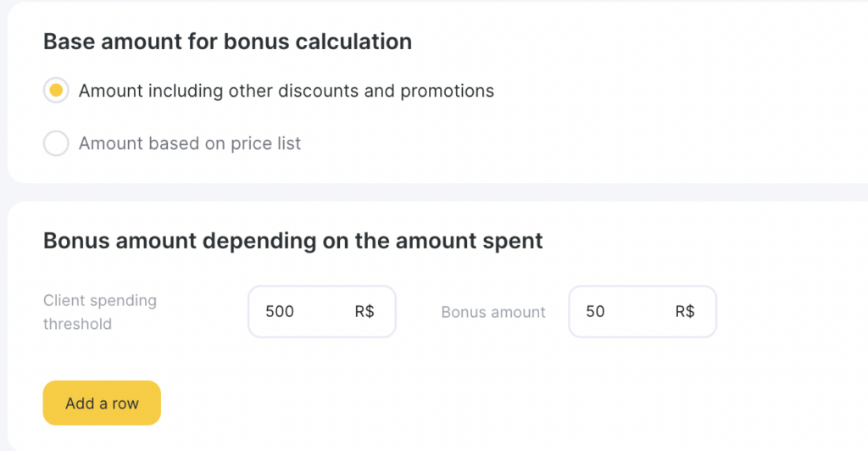Select "Amount including other discounts and promotions" radio button
This screenshot has width=868, height=451.
tap(56, 91)
